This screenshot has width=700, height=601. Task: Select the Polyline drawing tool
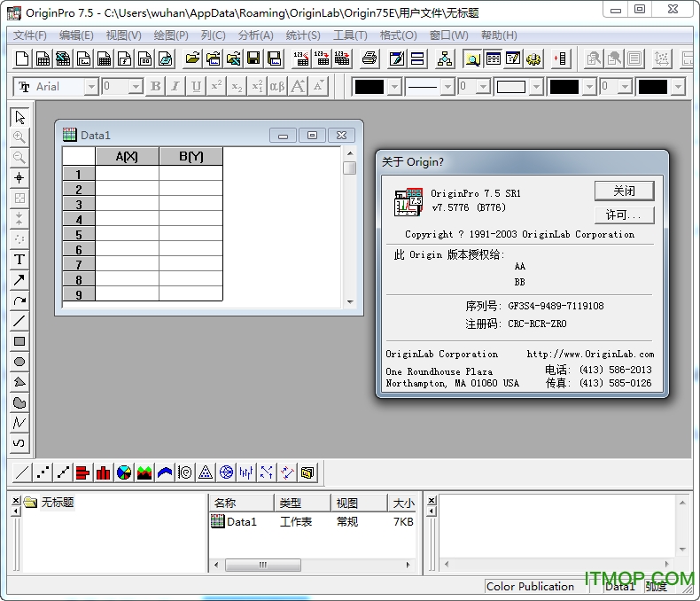click(19, 423)
